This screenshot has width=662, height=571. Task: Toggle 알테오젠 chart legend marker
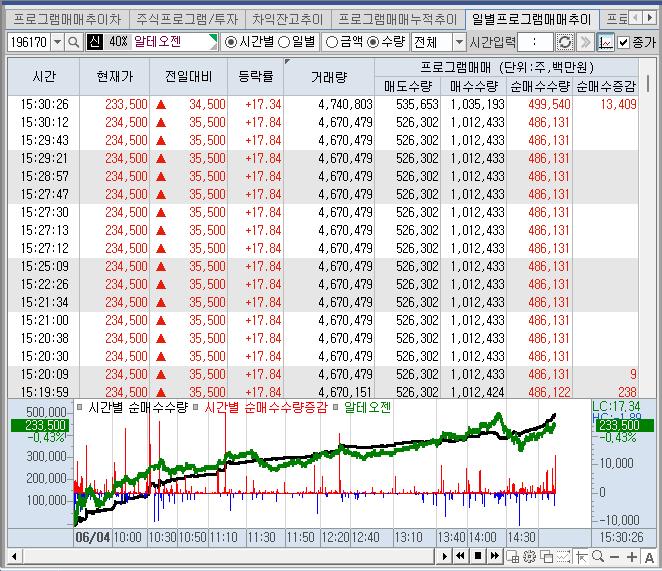(335, 408)
